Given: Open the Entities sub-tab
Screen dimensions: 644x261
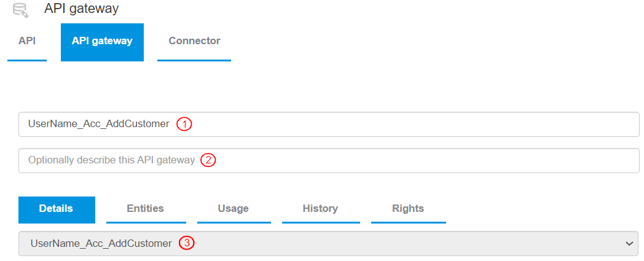Looking at the screenshot, I should (146, 209).
